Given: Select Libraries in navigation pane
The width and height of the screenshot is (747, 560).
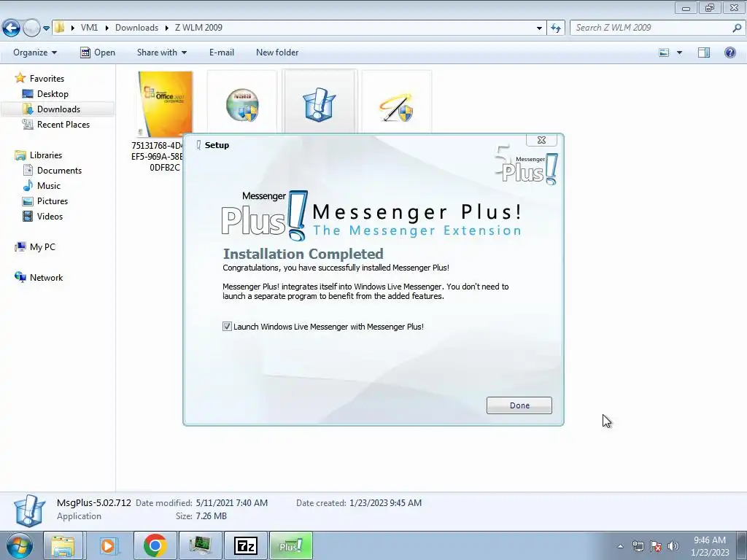Looking at the screenshot, I should [x=46, y=155].
